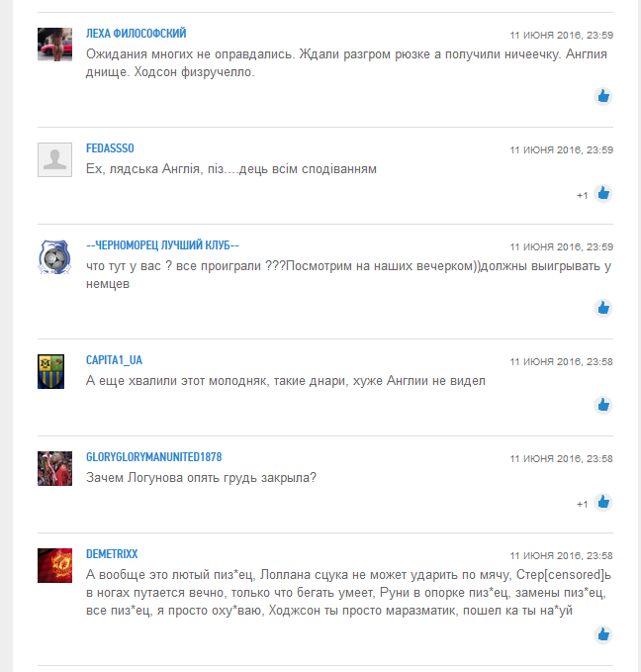Click the +1 count on Логунова comment
641x672 pixels.
coord(582,505)
